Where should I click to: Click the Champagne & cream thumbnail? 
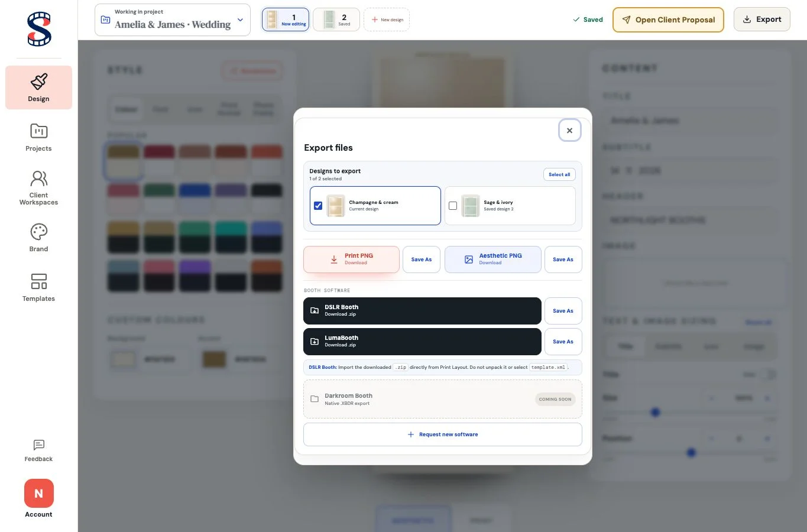point(336,206)
